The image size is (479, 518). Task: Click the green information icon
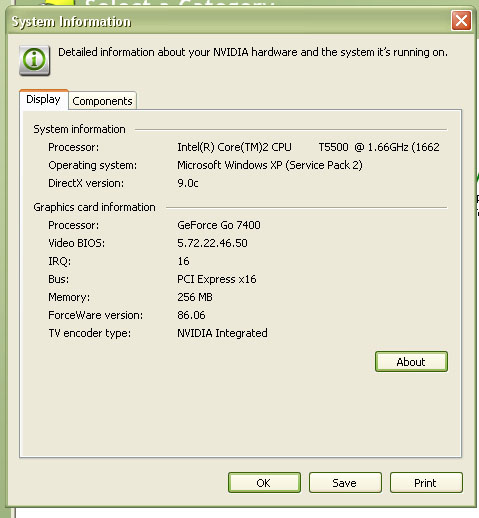click(x=35, y=61)
